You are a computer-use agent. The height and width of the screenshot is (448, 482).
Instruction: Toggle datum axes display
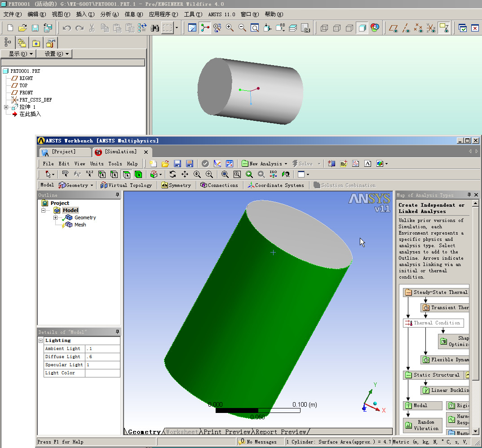point(406,28)
